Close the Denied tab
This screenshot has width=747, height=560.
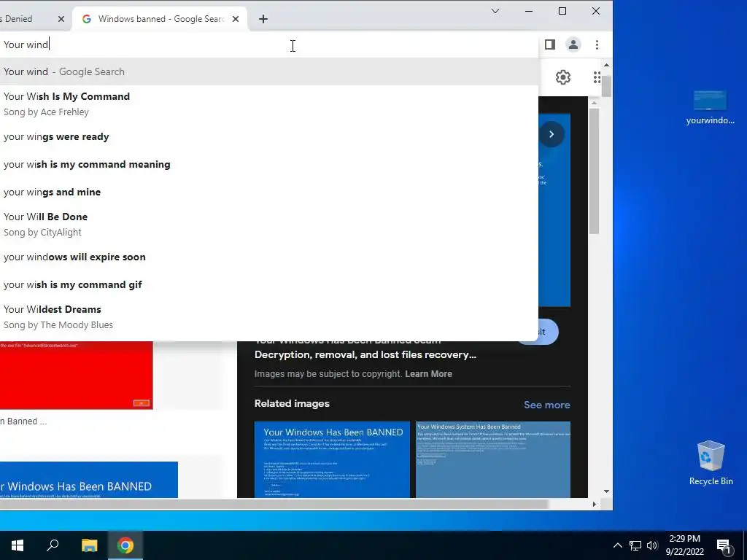pyautogui.click(x=61, y=19)
